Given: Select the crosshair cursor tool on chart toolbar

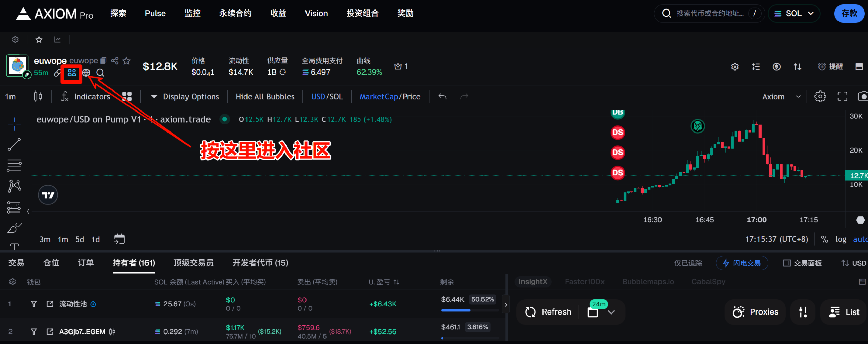Looking at the screenshot, I should (x=14, y=124).
